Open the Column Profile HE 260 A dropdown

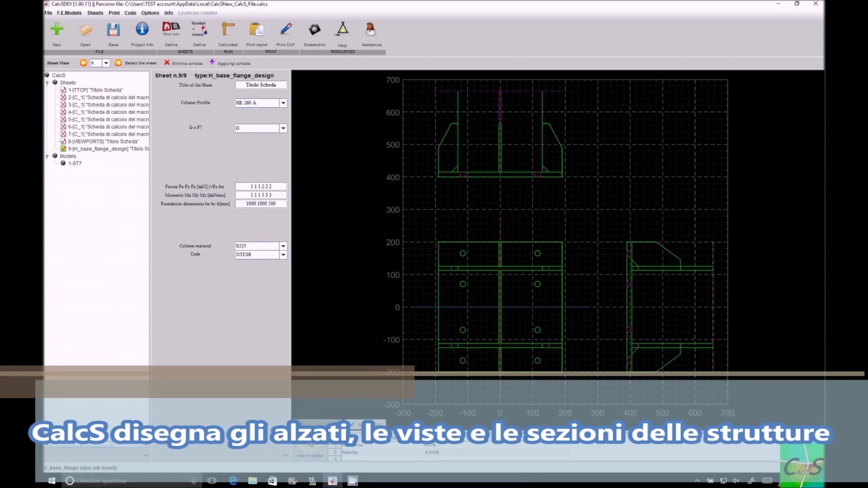(x=283, y=103)
